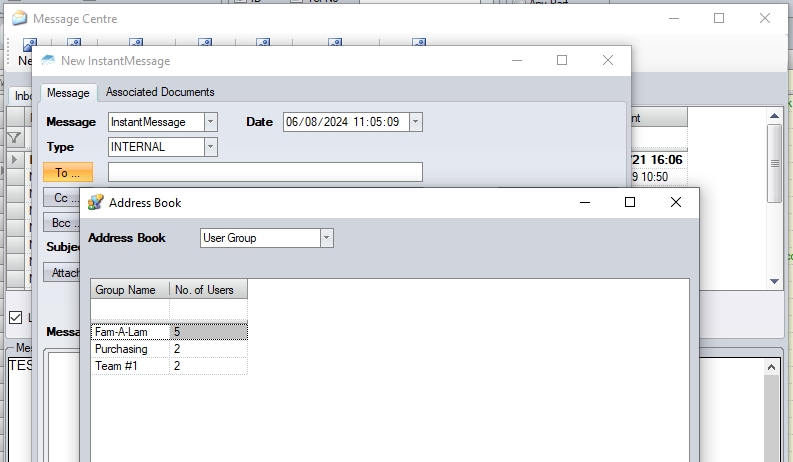793x462 pixels.
Task: Click the message preview scroll up arrow
Action: (771, 367)
